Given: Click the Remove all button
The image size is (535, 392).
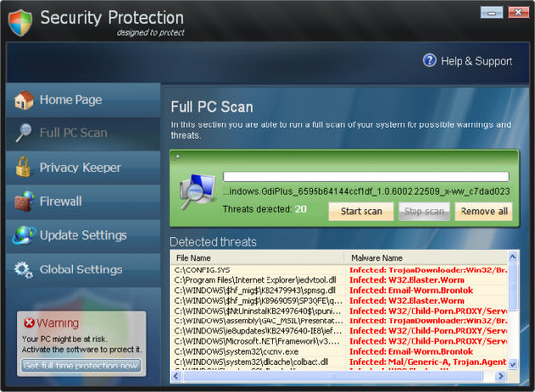Looking at the screenshot, I should coord(484,211).
